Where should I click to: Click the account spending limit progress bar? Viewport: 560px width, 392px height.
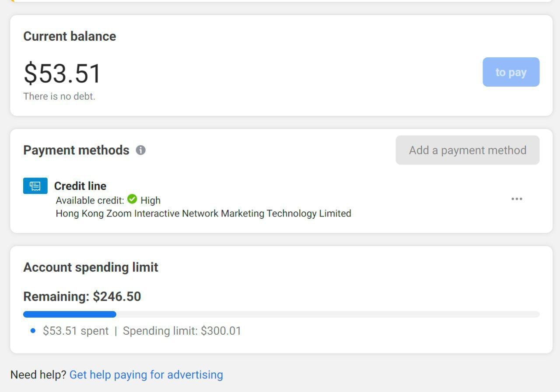pyautogui.click(x=281, y=314)
